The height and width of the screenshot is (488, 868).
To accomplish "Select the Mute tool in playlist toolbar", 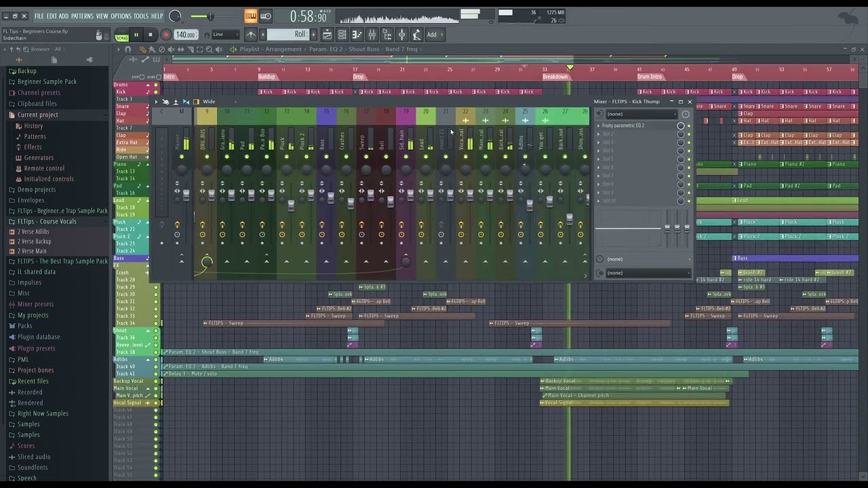I will [171, 49].
